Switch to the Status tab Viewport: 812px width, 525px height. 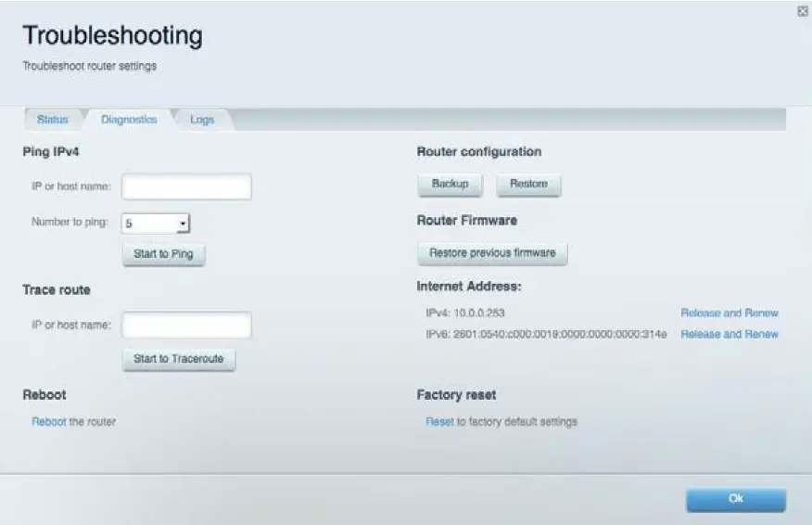point(52,120)
